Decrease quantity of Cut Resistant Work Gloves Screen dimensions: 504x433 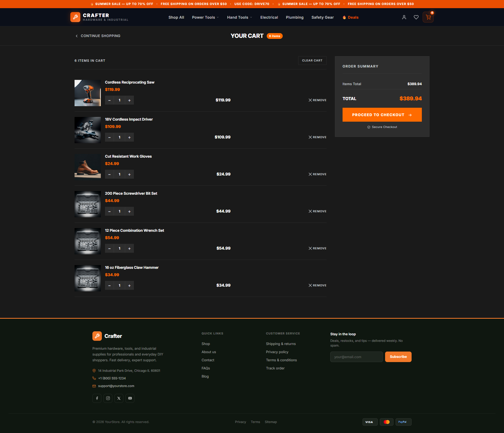(x=109, y=174)
